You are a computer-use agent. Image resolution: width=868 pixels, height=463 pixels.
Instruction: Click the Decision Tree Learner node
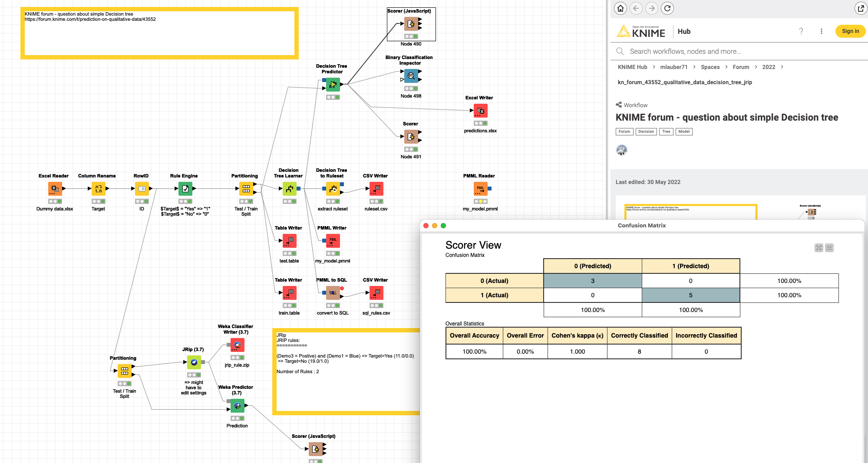click(x=289, y=189)
